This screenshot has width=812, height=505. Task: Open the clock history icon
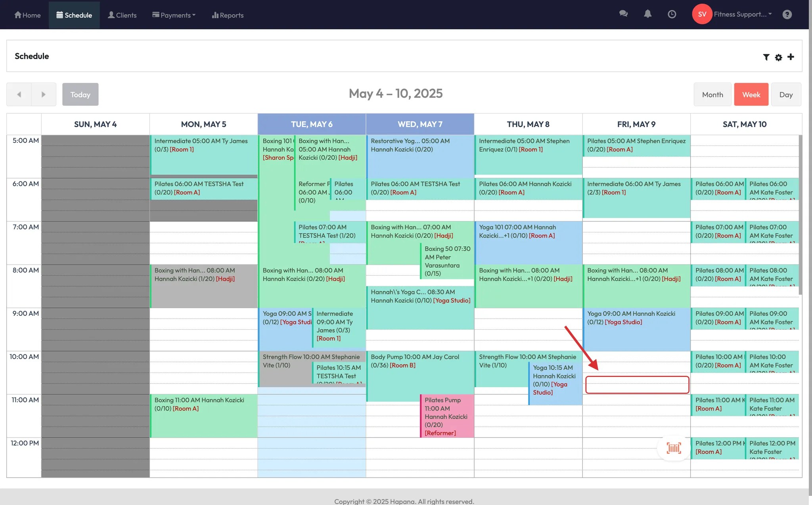[x=672, y=14]
